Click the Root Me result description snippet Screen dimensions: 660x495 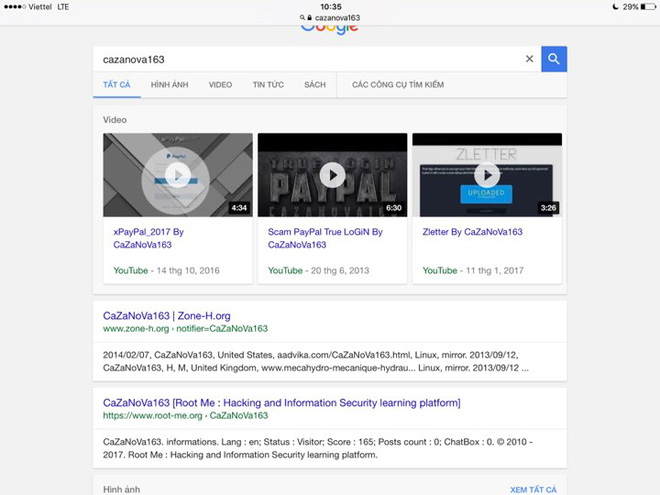click(x=318, y=448)
